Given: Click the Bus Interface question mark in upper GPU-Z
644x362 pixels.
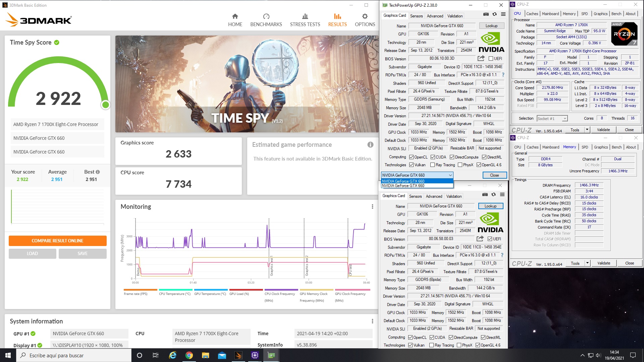Looking at the screenshot, I should coord(503,75).
